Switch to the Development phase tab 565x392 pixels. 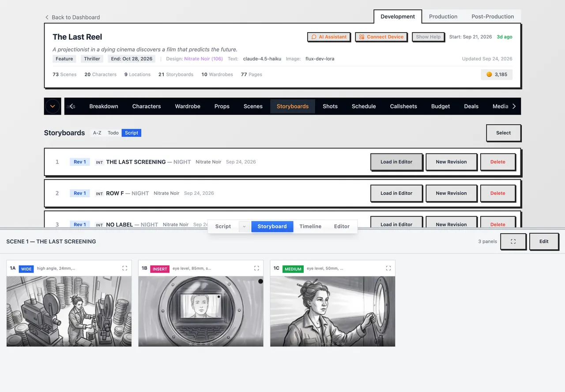coord(398,16)
